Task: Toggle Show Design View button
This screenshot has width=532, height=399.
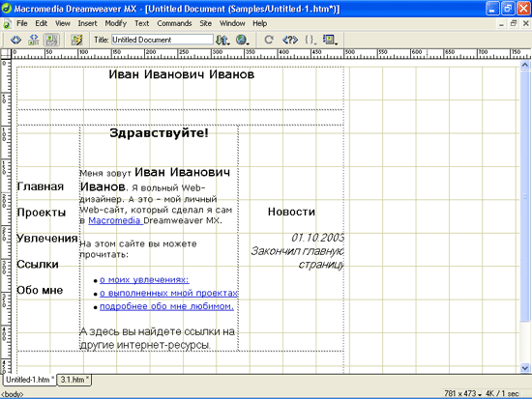Action: pyautogui.click(x=51, y=40)
